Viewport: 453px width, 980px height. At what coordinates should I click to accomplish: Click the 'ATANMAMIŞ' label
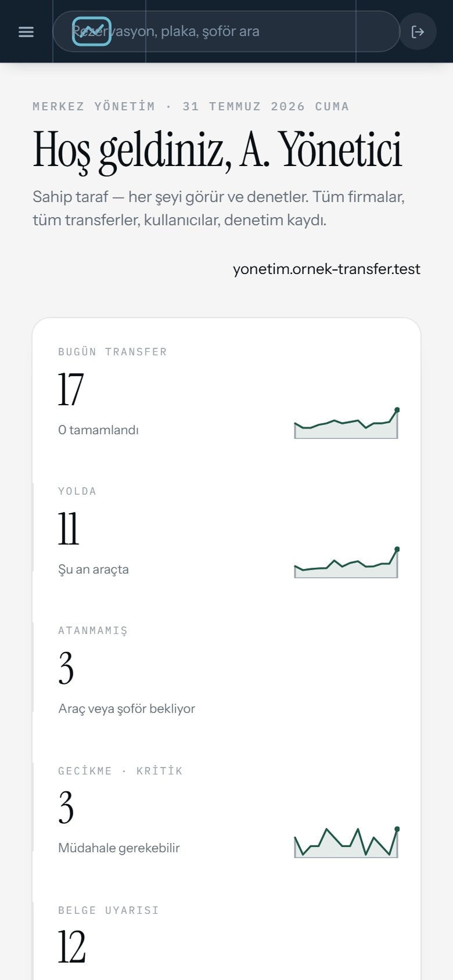pyautogui.click(x=93, y=631)
